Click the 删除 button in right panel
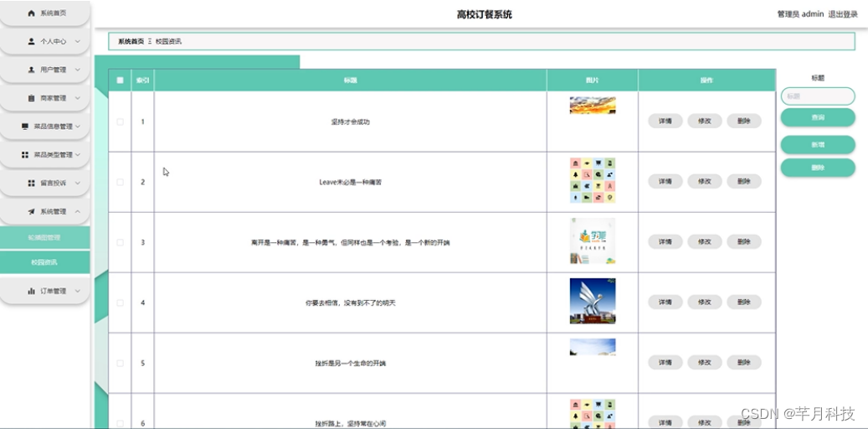 pos(818,168)
